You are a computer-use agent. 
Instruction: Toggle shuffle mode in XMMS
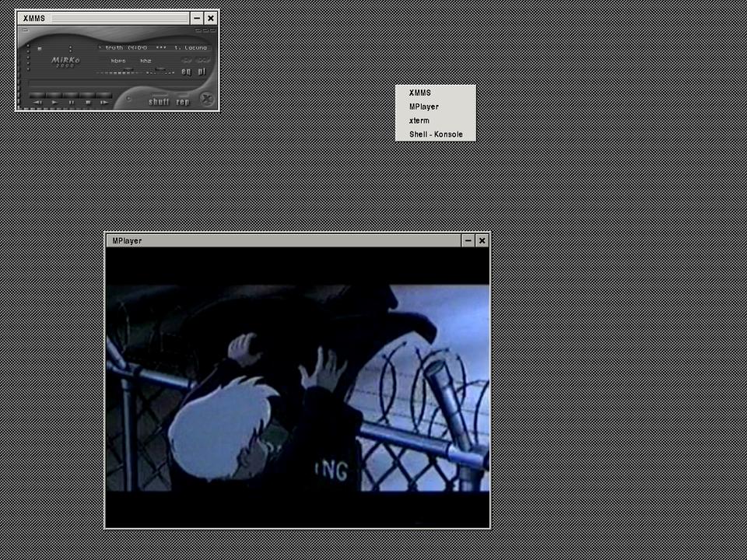pos(159,101)
